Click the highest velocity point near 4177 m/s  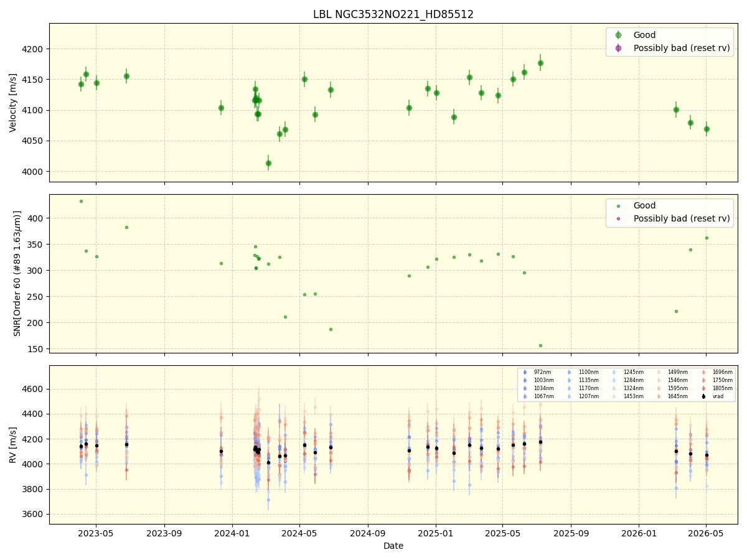click(x=540, y=63)
